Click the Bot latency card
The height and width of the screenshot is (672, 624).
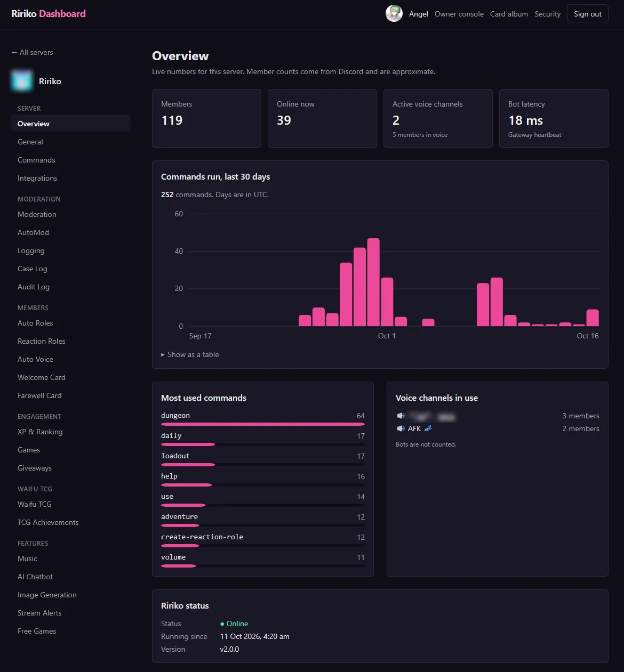coord(554,118)
